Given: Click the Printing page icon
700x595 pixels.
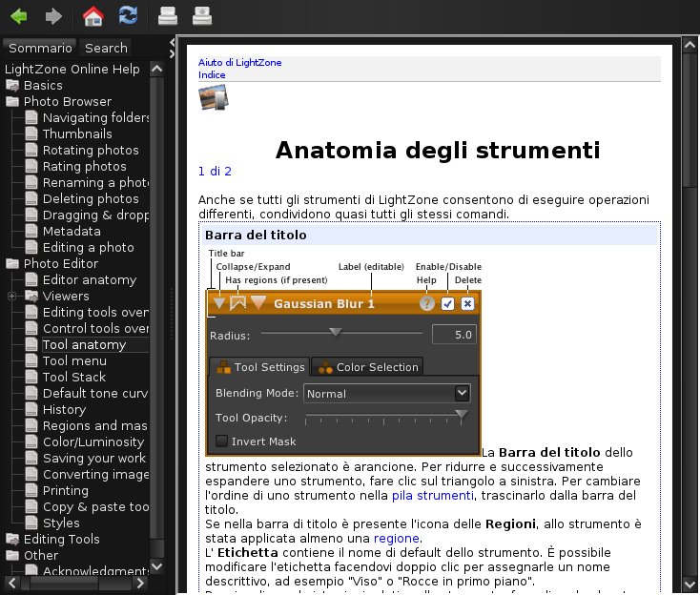Looking at the screenshot, I should tap(31, 490).
